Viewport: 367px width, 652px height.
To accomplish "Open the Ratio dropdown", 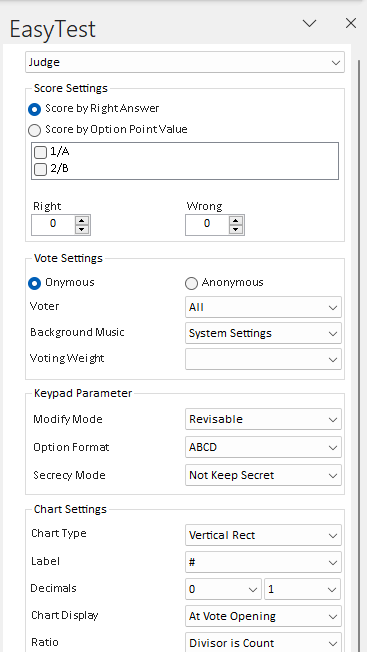I will pyautogui.click(x=263, y=642).
